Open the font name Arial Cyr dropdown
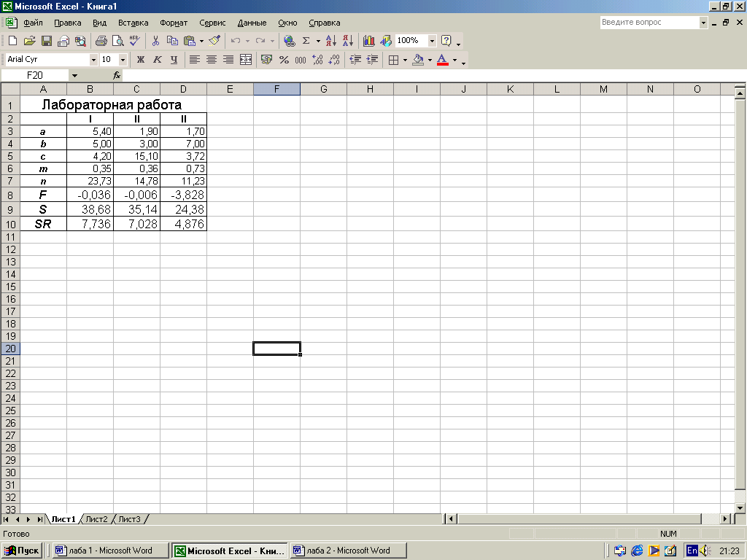Screen dimensions: 747x560 93,60
